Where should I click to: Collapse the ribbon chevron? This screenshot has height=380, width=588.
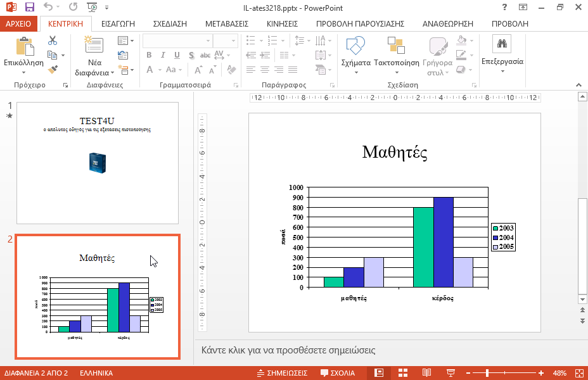coord(578,85)
